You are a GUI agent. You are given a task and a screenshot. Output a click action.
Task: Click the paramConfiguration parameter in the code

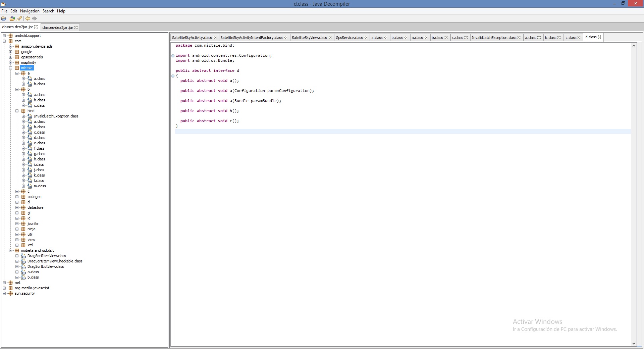289,91
